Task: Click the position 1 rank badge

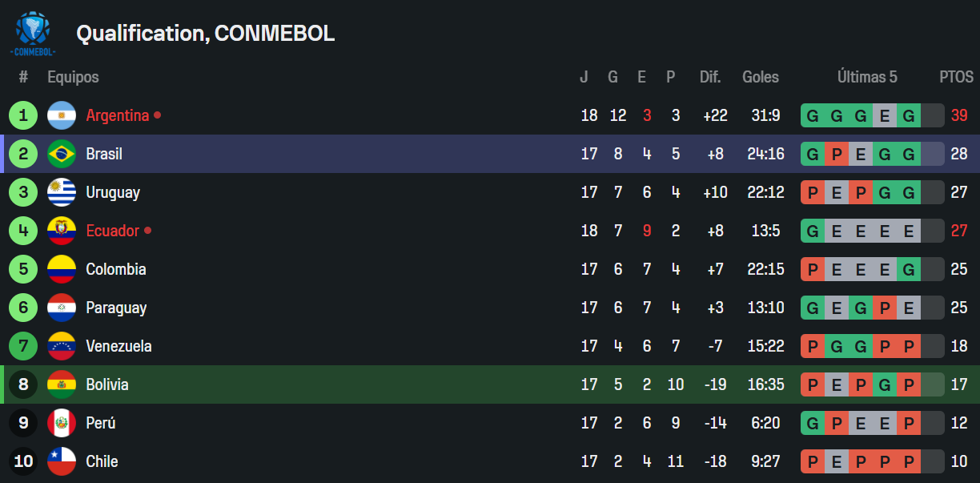Action: (x=23, y=115)
